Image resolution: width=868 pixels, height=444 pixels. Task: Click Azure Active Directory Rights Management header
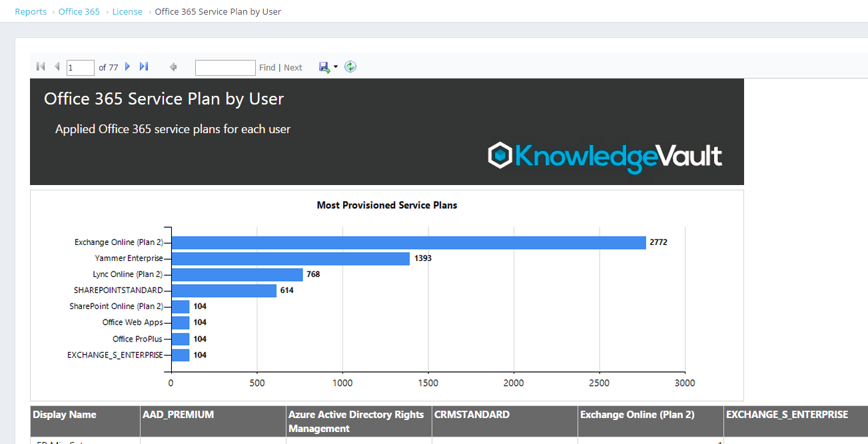(359, 421)
